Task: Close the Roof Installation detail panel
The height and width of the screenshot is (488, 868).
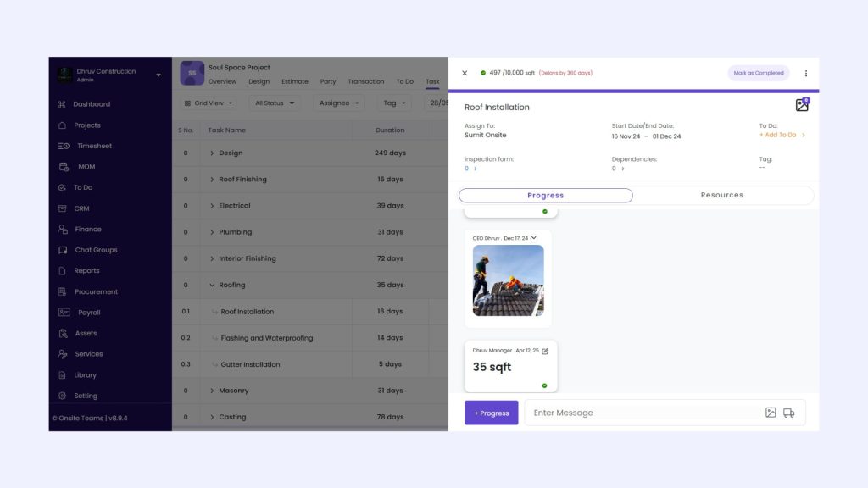Action: point(465,73)
